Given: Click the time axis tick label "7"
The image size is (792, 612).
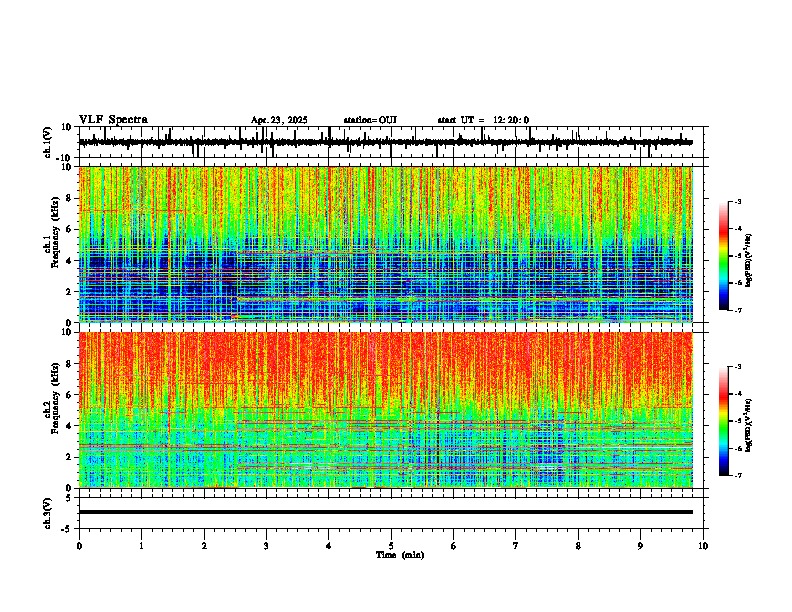Looking at the screenshot, I should [516, 546].
